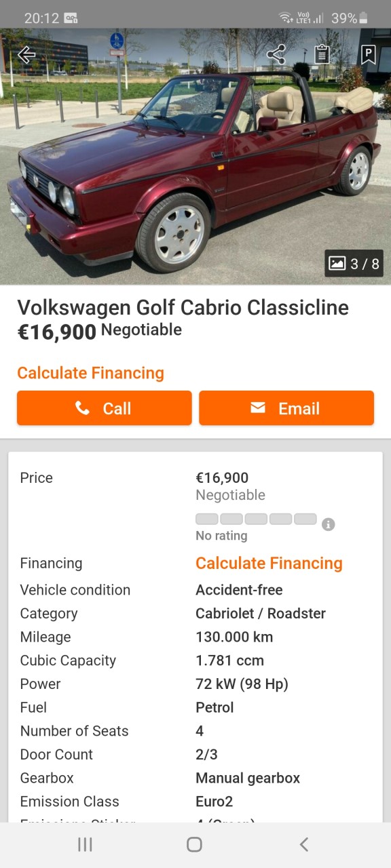Call the seller

[x=105, y=408]
